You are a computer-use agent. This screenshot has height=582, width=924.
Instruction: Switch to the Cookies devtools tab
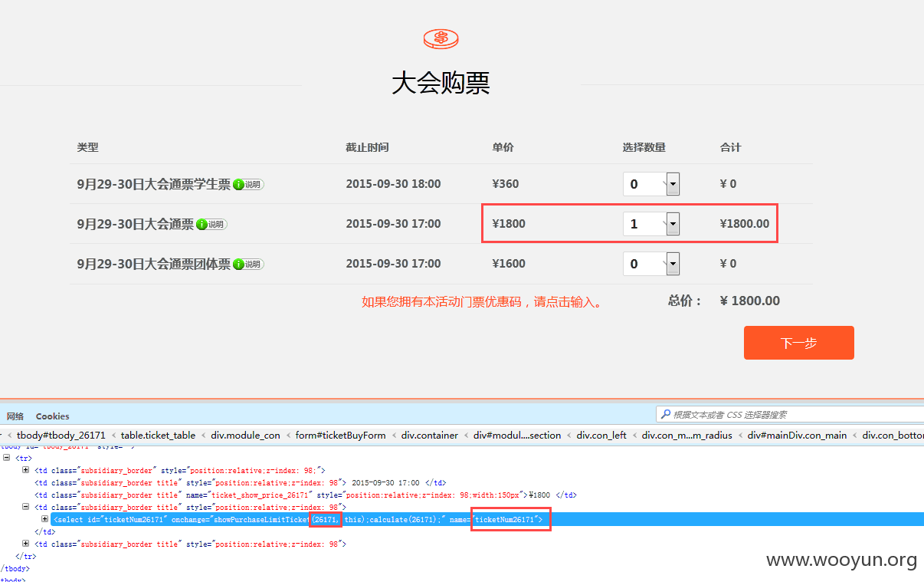(x=52, y=416)
